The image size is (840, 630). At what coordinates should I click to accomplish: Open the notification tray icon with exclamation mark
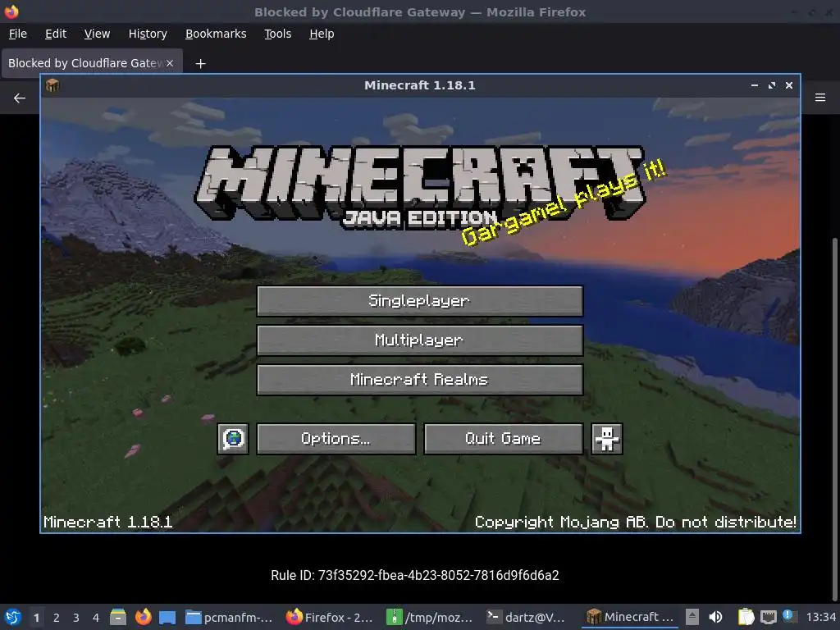point(788,616)
